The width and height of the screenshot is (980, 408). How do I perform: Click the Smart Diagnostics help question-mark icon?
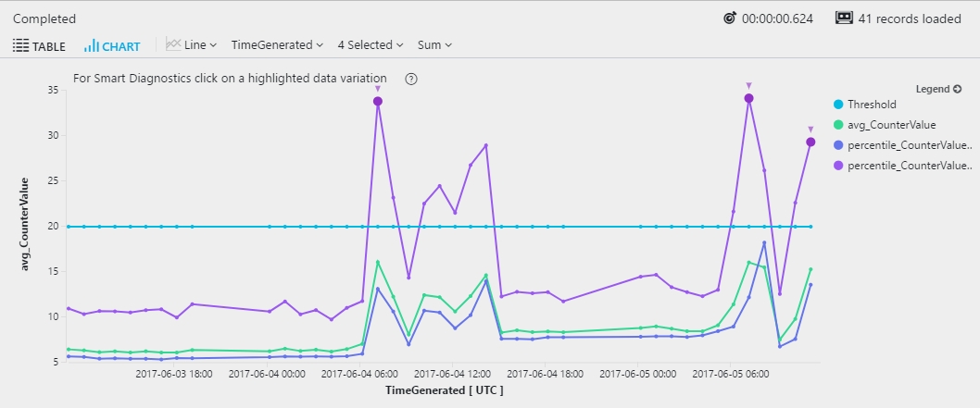(x=410, y=79)
